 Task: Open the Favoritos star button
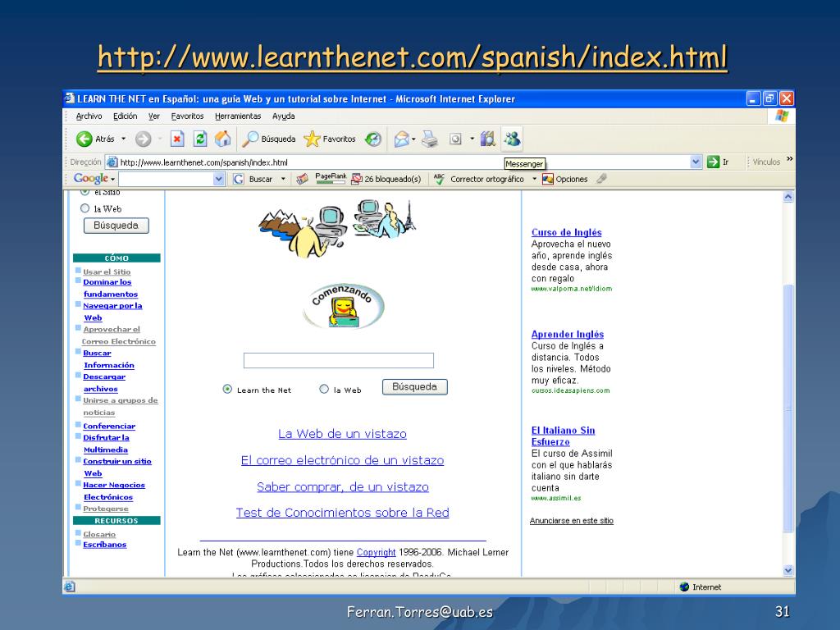[x=330, y=139]
